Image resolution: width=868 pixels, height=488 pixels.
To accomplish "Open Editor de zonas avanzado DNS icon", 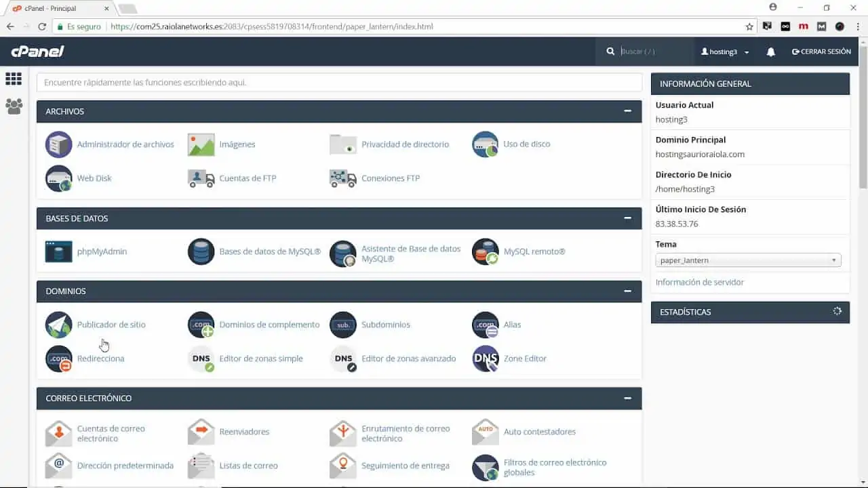I will click(343, 359).
